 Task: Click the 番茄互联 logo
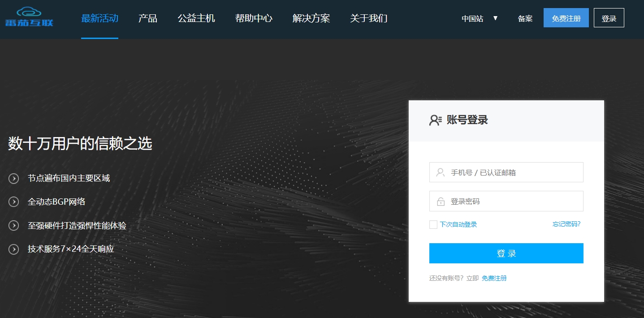pyautogui.click(x=28, y=18)
